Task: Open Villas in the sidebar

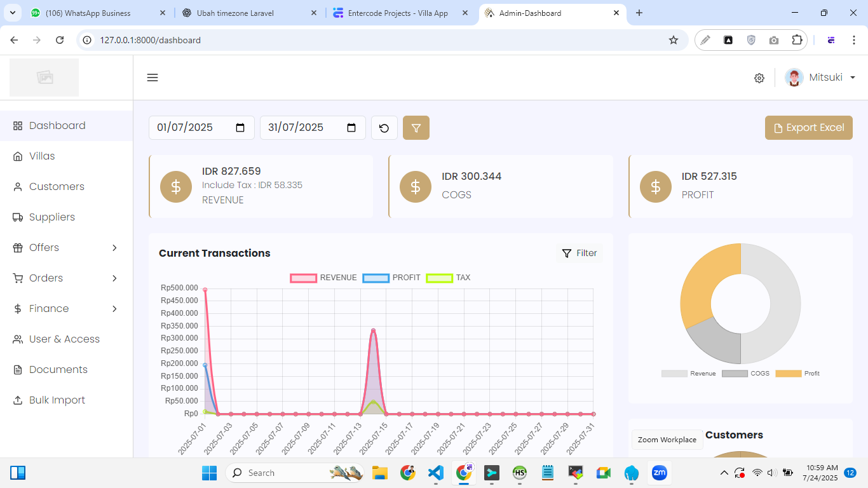Action: [66, 156]
